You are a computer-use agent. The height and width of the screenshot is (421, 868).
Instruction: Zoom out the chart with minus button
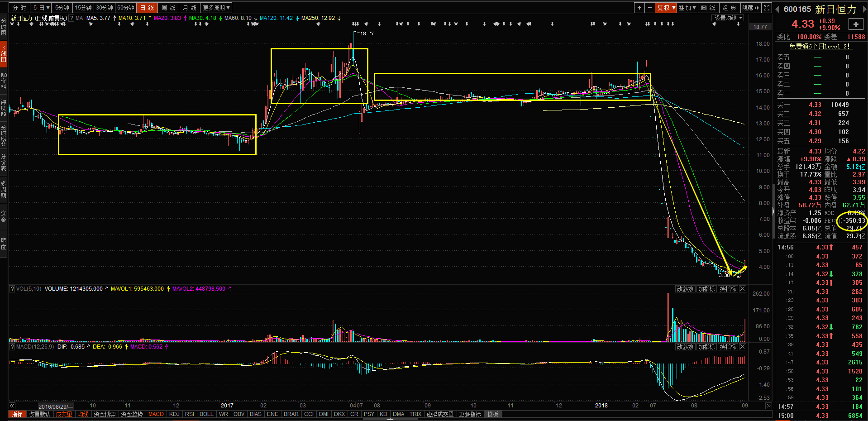tap(650, 8)
